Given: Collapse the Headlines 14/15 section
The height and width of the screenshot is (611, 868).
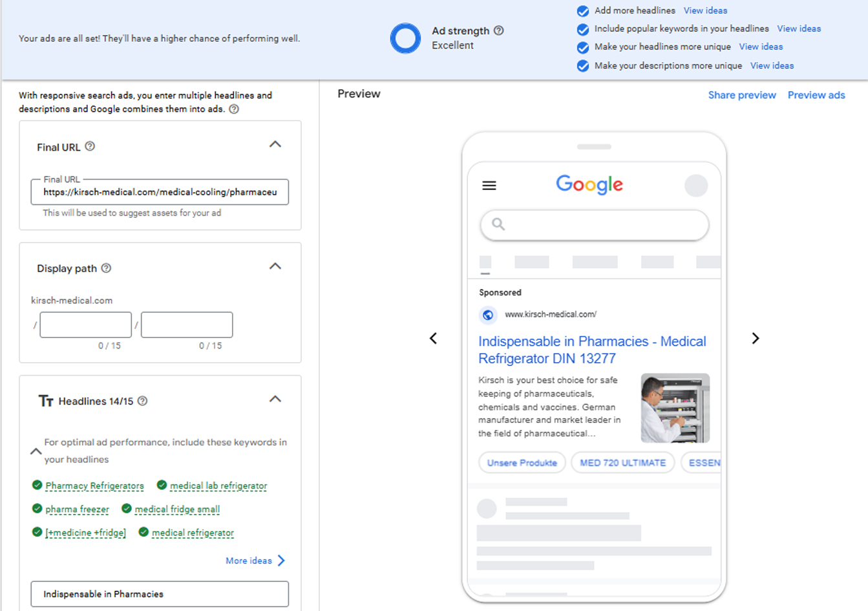Looking at the screenshot, I should click(275, 400).
